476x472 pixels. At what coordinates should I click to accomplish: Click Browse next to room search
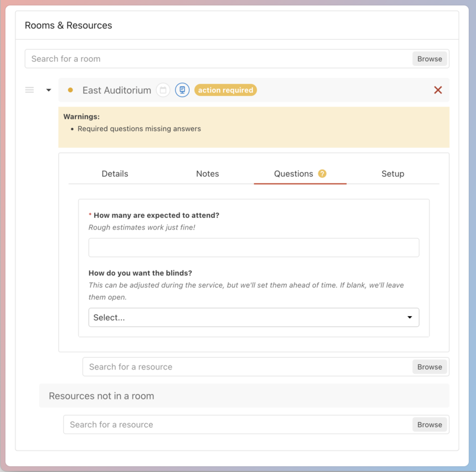(x=430, y=59)
